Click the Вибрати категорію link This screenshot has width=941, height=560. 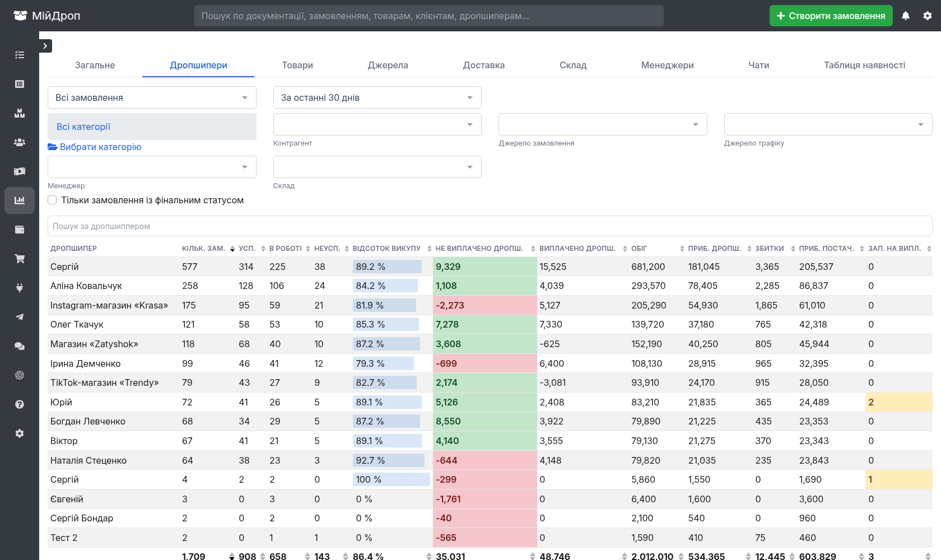click(95, 147)
